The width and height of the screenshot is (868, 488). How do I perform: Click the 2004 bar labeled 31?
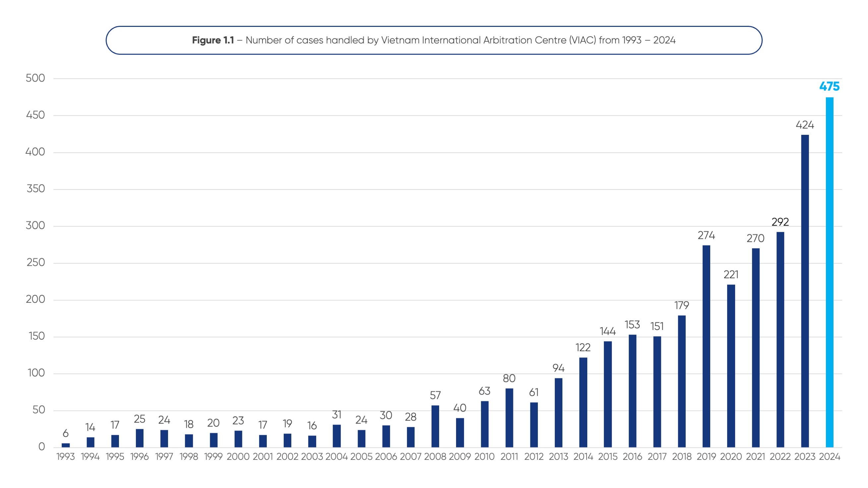(x=337, y=436)
